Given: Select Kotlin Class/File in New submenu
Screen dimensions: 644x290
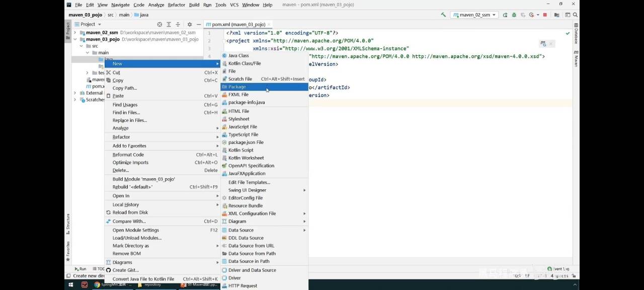Looking at the screenshot, I should point(265,63).
